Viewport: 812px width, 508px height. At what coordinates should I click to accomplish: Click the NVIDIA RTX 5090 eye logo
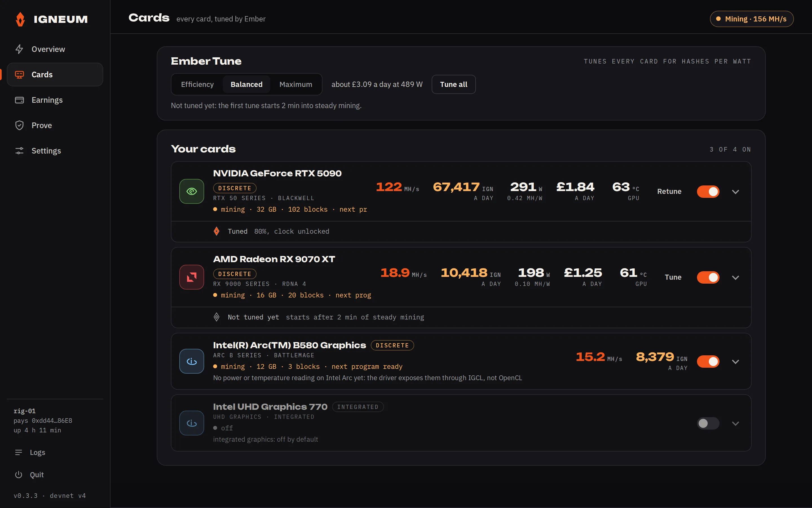[x=192, y=191]
